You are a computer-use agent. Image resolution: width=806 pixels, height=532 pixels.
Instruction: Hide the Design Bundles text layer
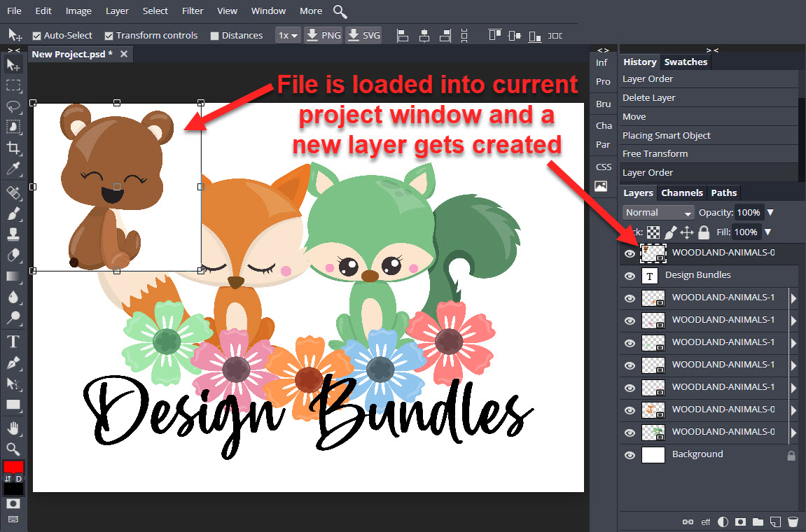click(x=630, y=276)
